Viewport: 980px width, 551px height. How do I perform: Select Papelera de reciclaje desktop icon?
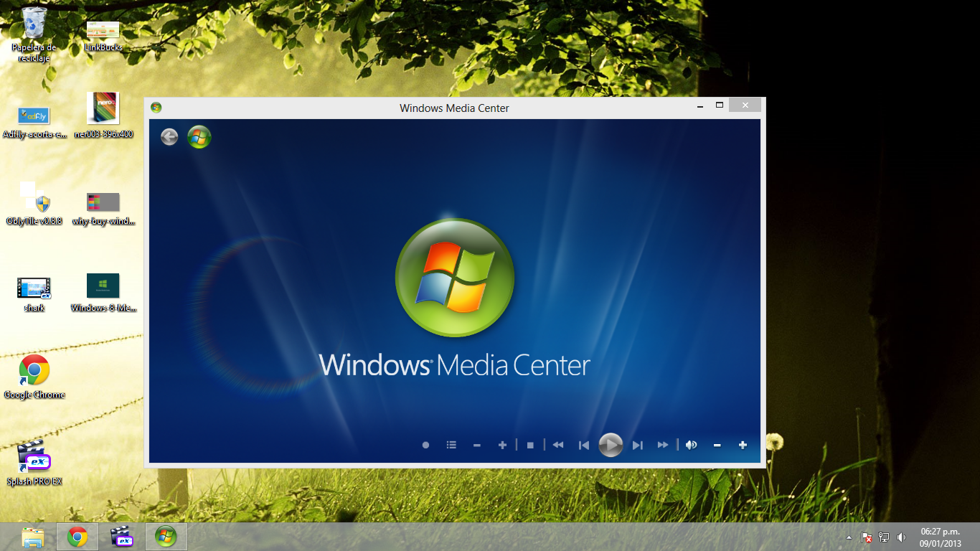[x=34, y=34]
